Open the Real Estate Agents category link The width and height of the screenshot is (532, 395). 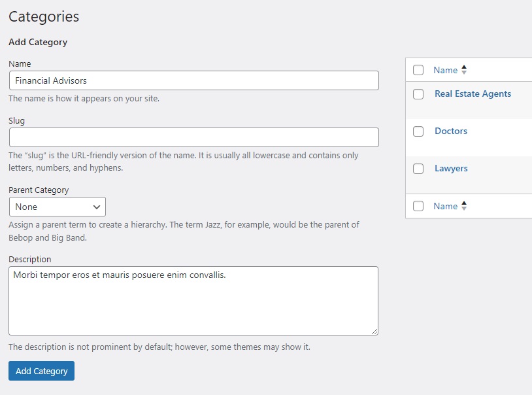(473, 94)
